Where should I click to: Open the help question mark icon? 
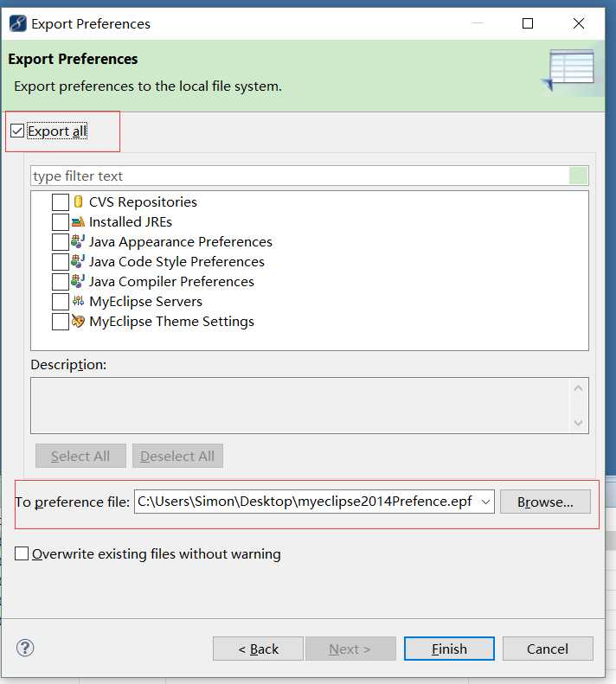click(25, 648)
